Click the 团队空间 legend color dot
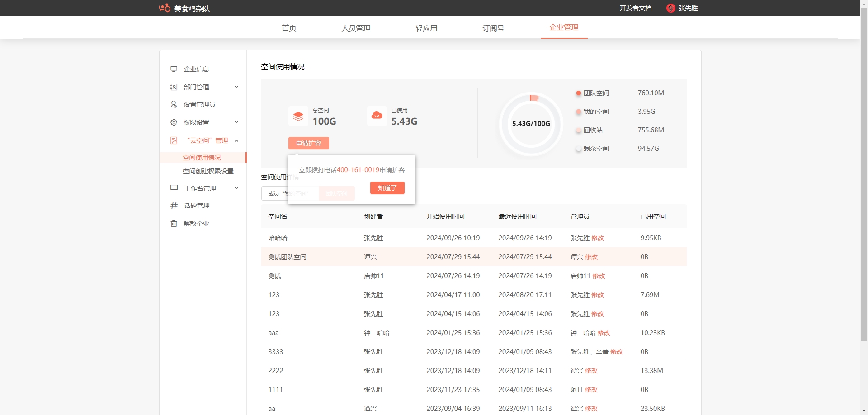 pyautogui.click(x=578, y=93)
